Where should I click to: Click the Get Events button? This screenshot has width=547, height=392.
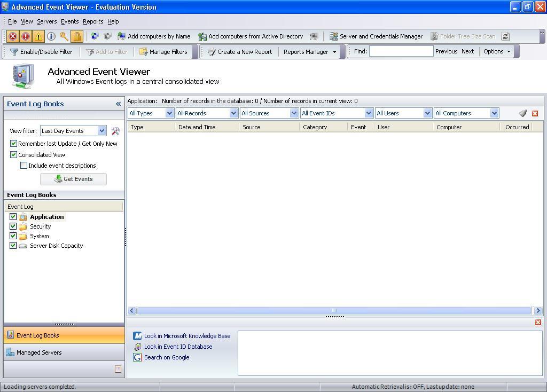(73, 179)
